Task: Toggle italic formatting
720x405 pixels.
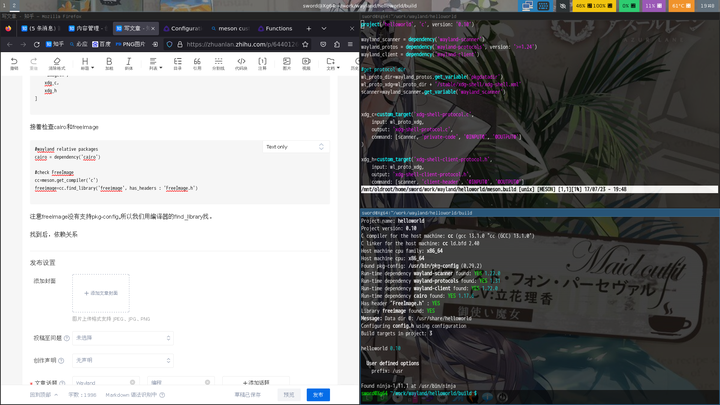Action: click(x=129, y=63)
